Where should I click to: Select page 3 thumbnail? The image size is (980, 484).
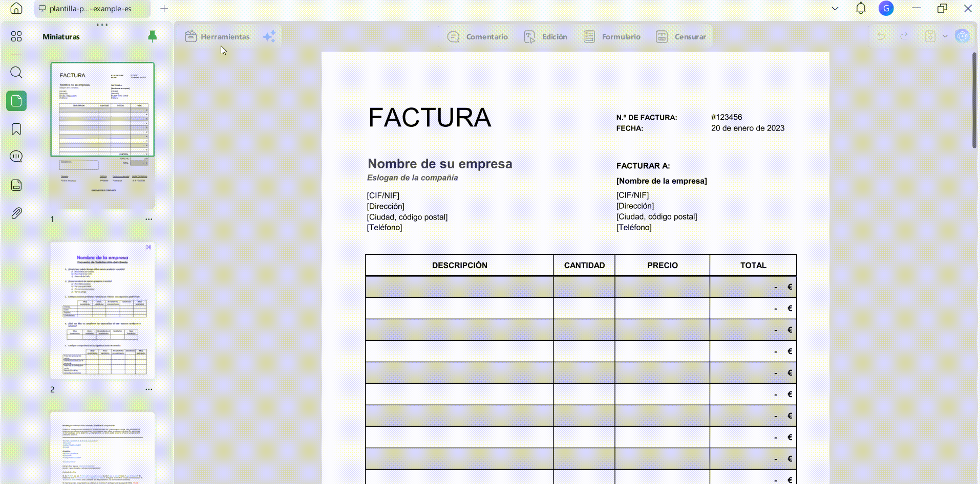102,448
